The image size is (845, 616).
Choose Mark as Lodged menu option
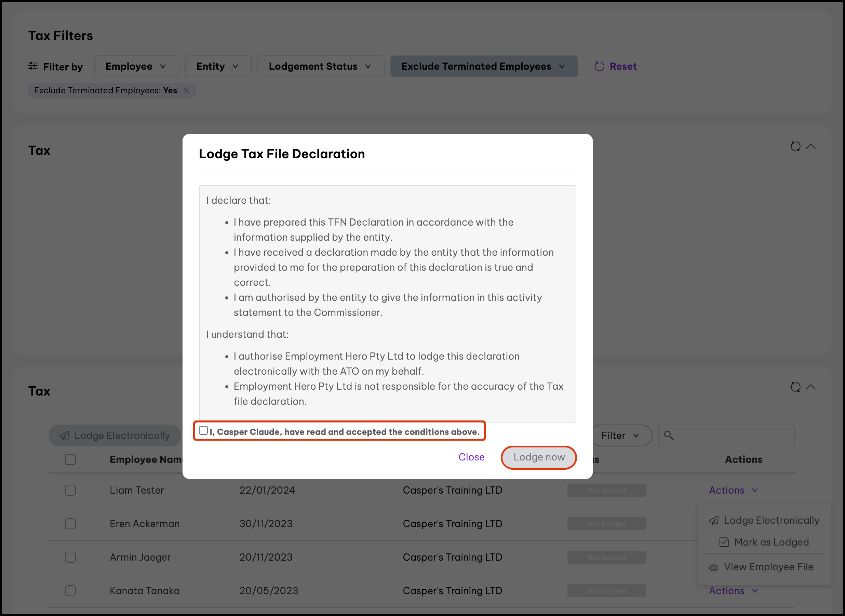[x=771, y=542]
